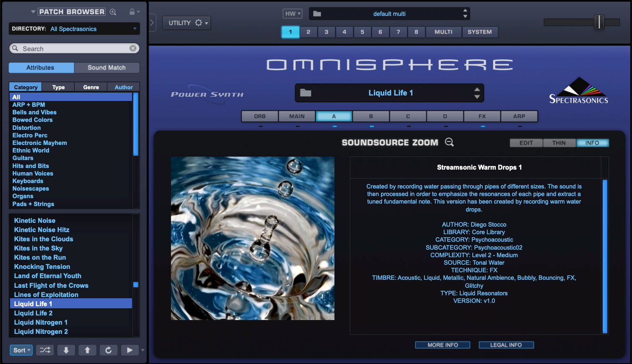Refresh the patch browser list
This screenshot has width=632, height=364.
(x=109, y=350)
